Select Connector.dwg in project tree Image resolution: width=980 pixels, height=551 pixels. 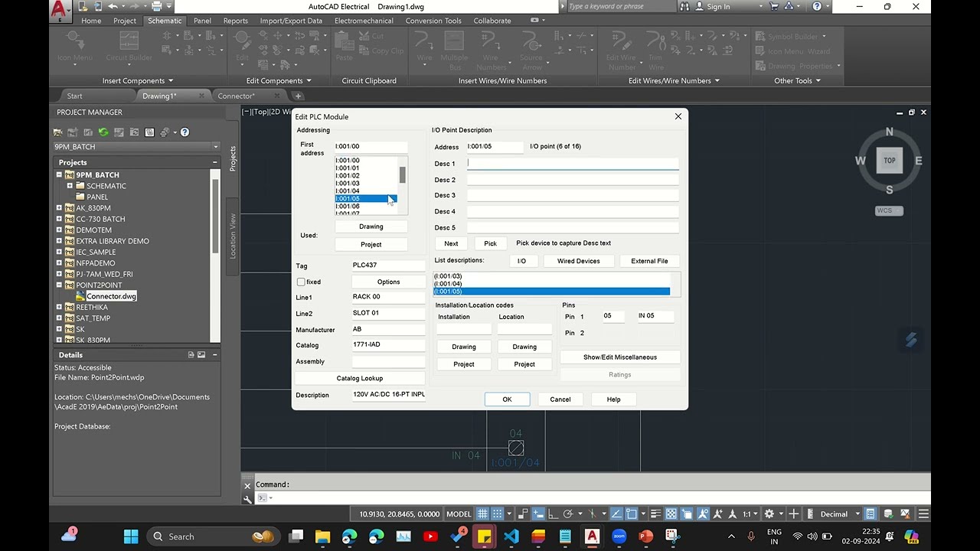point(111,296)
